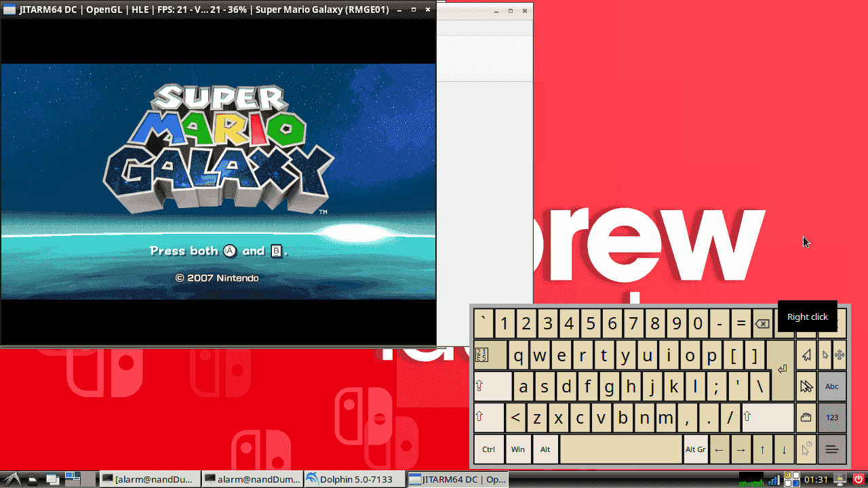The image size is (868, 488).
Task: Tap the forward slash key
Action: (x=730, y=417)
